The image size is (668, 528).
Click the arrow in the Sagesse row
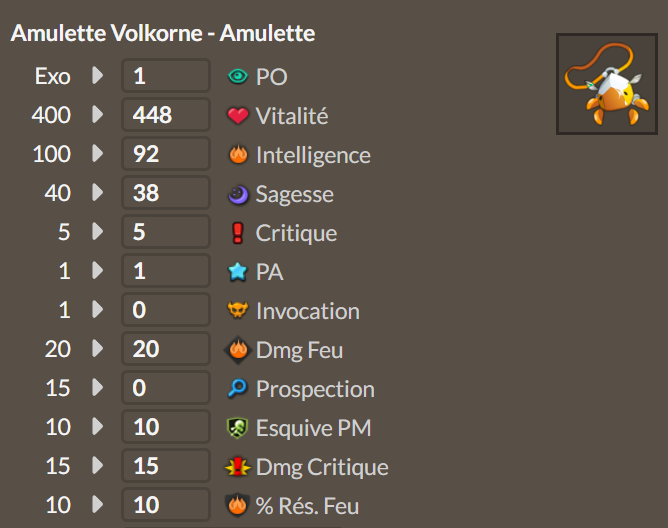(x=98, y=192)
